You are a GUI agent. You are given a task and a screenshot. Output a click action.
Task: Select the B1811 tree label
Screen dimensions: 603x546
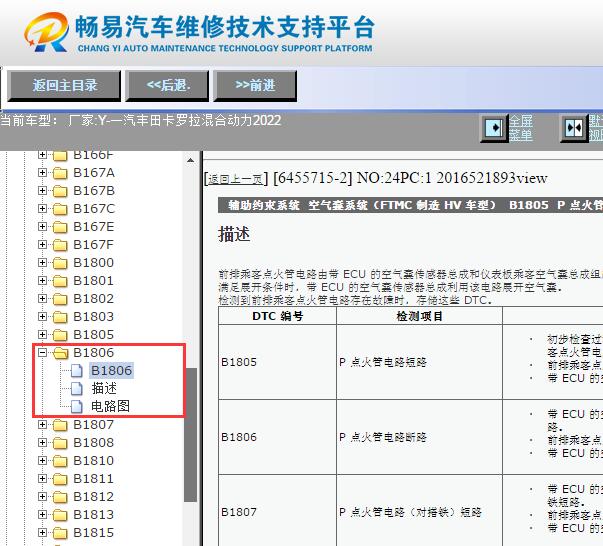click(93, 479)
